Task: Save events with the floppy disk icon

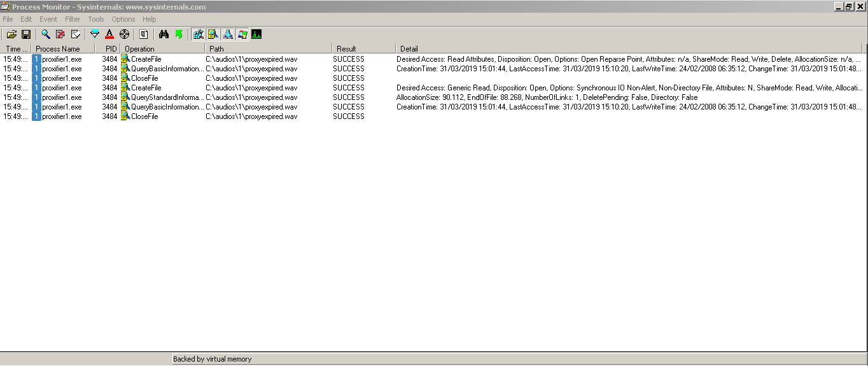Action: [26, 34]
